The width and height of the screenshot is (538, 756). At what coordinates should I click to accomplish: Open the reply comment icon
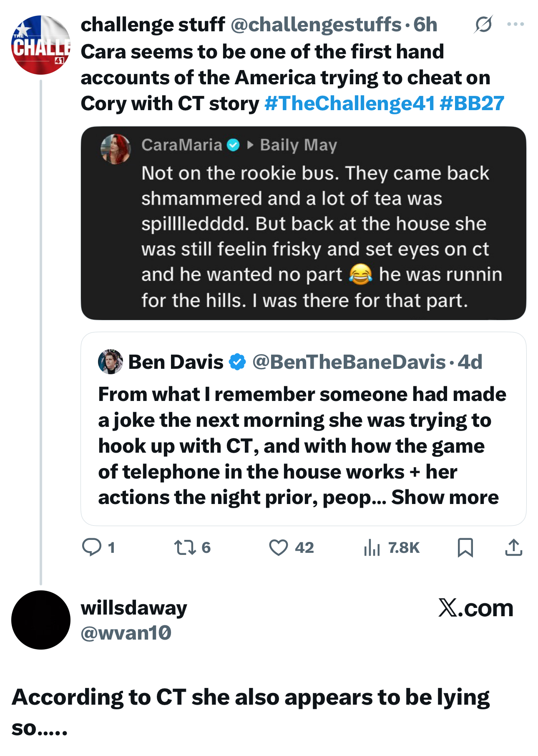[92, 547]
